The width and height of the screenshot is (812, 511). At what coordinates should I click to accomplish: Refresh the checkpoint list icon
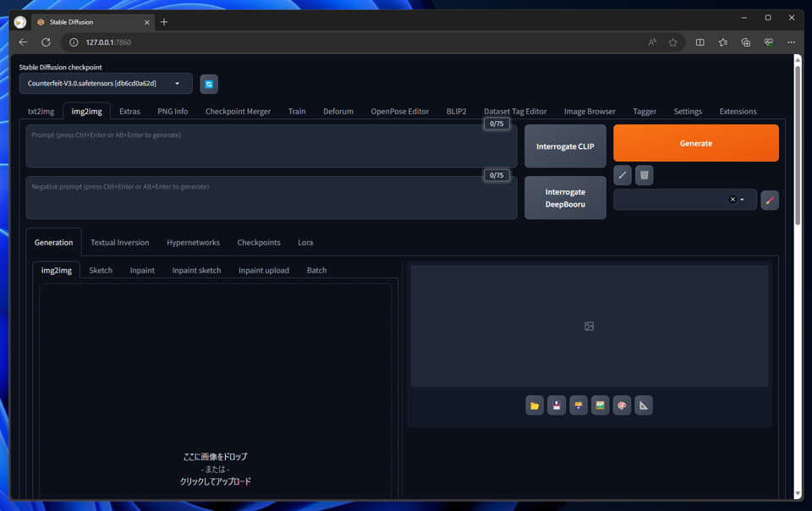pos(209,84)
